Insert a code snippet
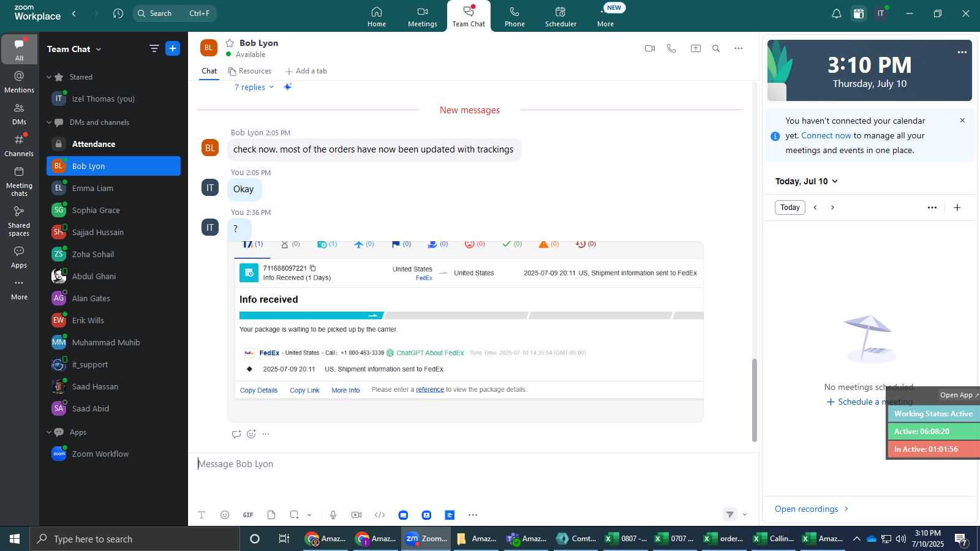 point(380,515)
